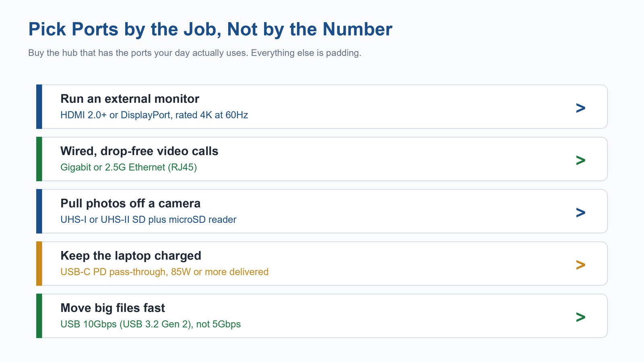Select the Move big files fast heading
Image resolution: width=644 pixels, height=362 pixels.
pos(113,308)
